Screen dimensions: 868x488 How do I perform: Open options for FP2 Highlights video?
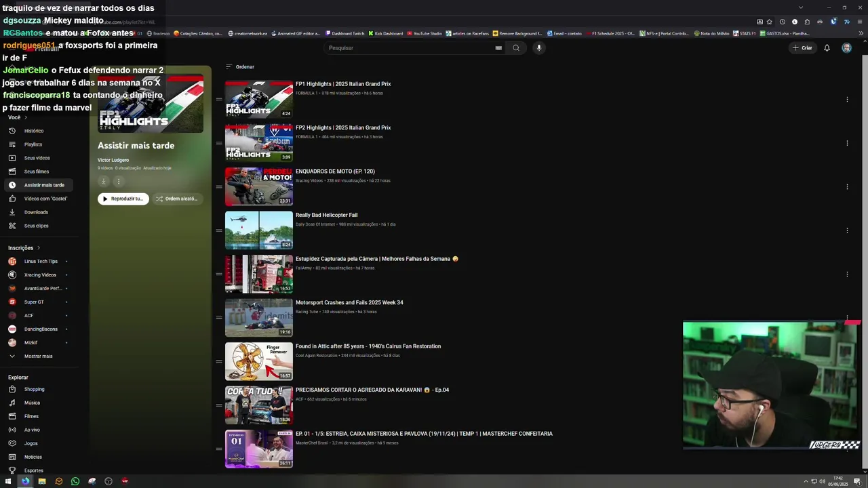click(x=847, y=143)
